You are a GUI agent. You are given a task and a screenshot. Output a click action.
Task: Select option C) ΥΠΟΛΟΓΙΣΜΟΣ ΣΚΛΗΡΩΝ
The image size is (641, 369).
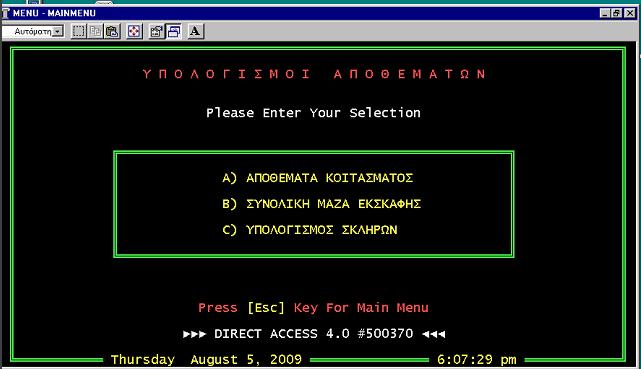pos(309,230)
